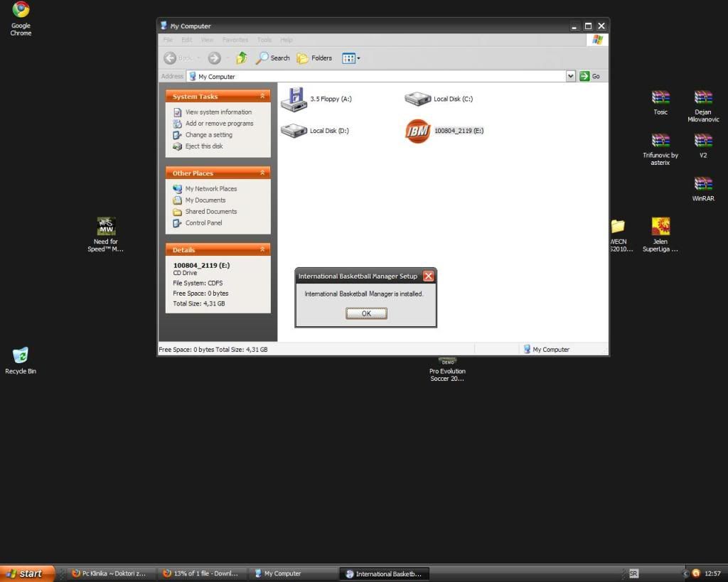Image resolution: width=728 pixels, height=582 pixels.
Task: Switch to International Basketball taskbar item
Action: tap(384, 573)
